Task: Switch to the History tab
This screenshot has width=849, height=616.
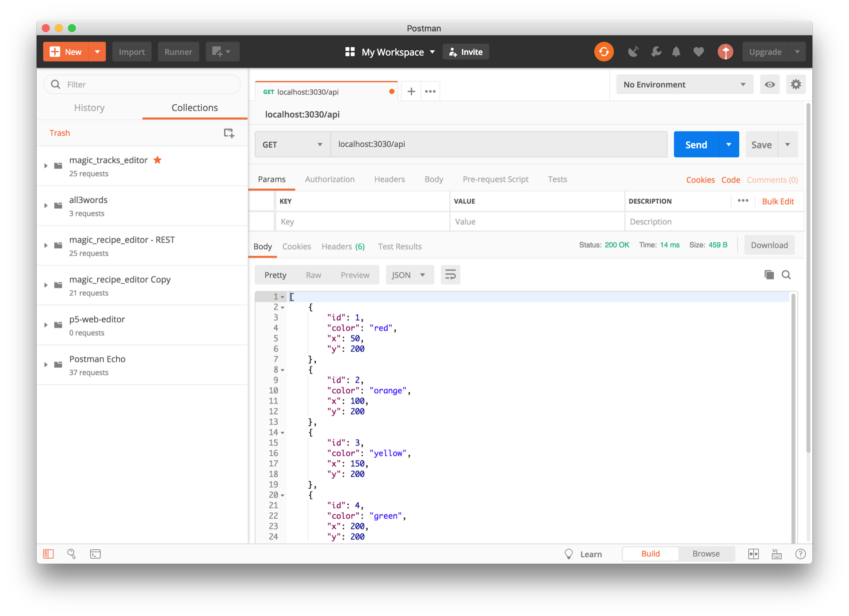Action: pos(89,108)
